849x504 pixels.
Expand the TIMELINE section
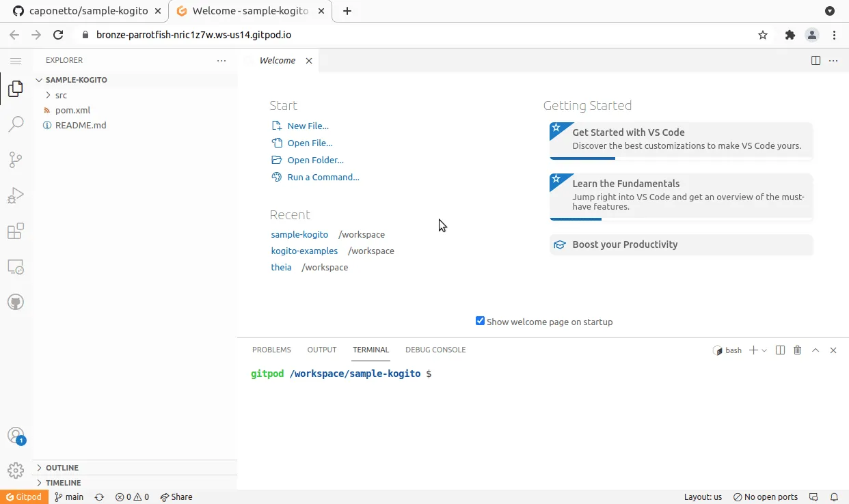pos(63,483)
